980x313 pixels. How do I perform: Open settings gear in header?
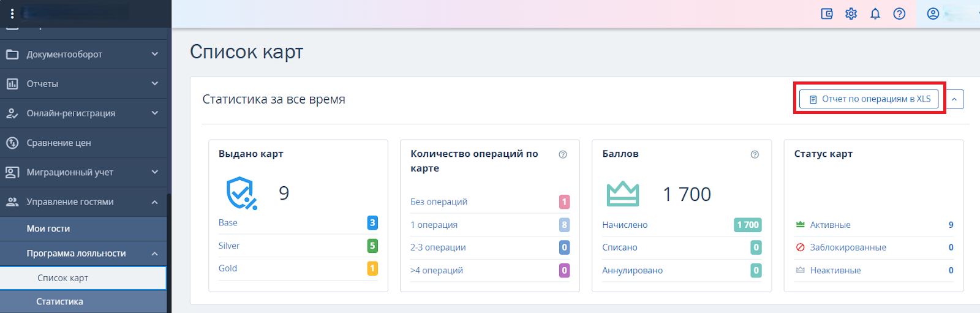(x=851, y=13)
